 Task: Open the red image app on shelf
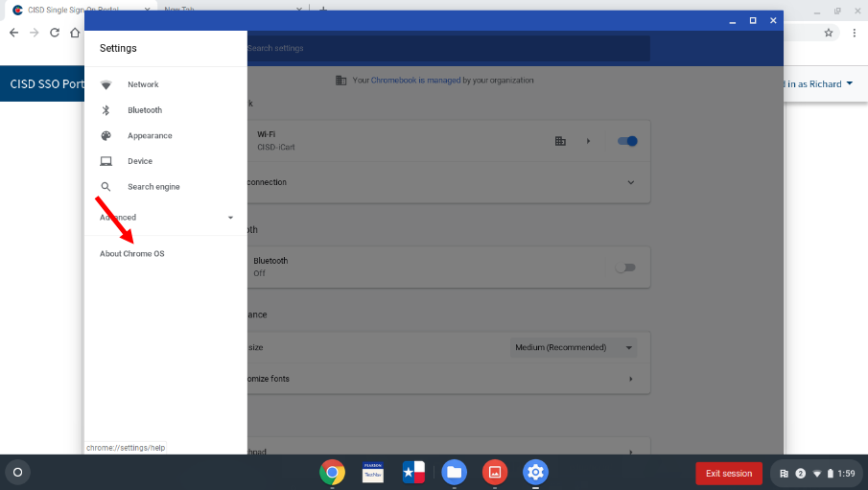click(x=494, y=472)
